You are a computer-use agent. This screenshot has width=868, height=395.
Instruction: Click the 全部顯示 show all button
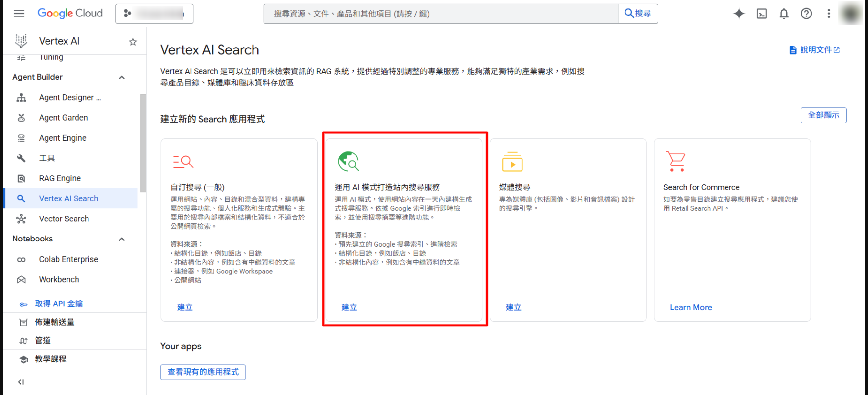tap(823, 115)
